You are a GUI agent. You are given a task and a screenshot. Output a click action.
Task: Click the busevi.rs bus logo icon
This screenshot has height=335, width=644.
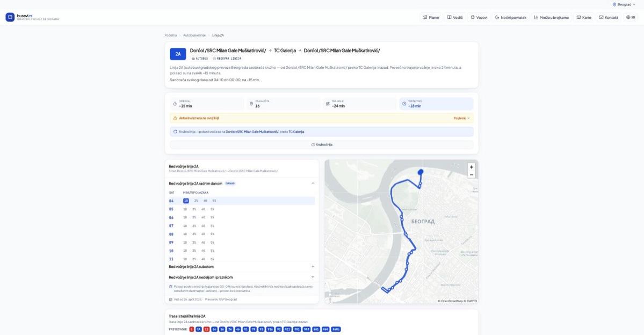tap(10, 17)
